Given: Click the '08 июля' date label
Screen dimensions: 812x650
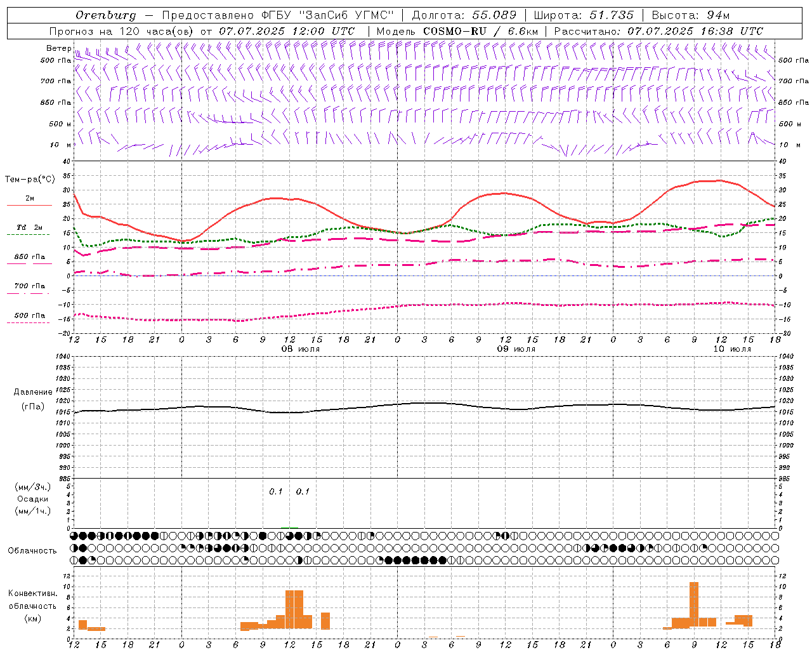Looking at the screenshot, I should [301, 349].
